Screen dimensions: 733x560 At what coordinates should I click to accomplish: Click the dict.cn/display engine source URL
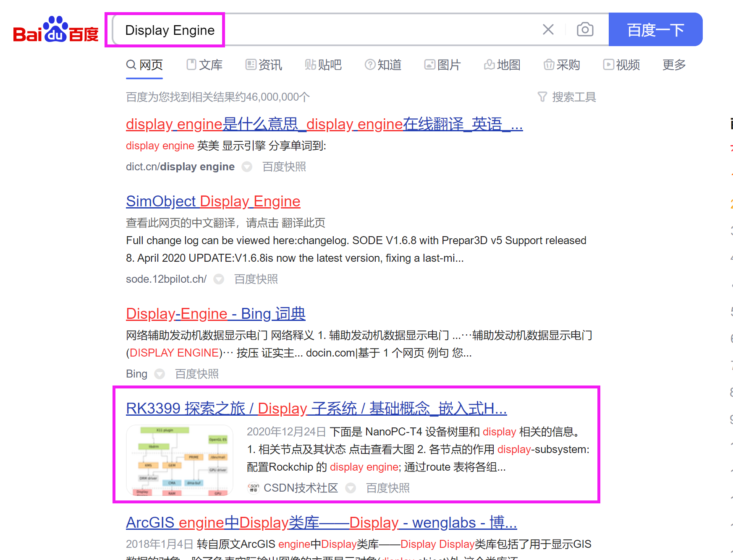pyautogui.click(x=180, y=167)
